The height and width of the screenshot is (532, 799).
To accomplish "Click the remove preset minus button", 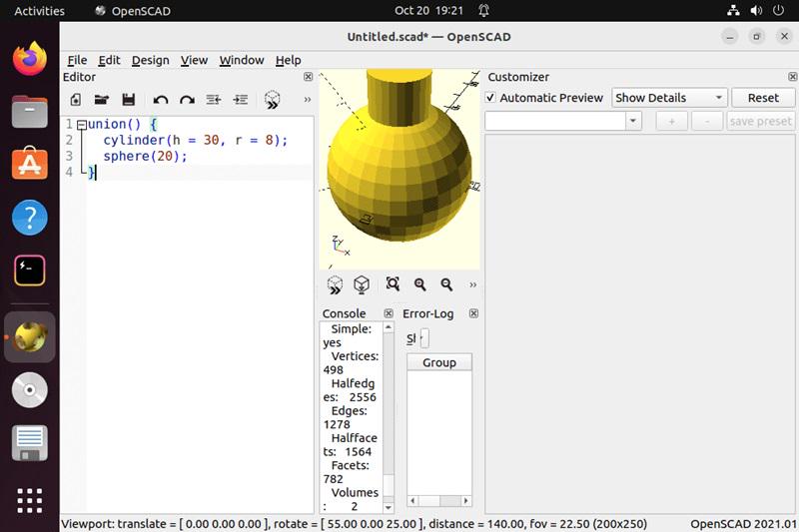I will (x=707, y=121).
